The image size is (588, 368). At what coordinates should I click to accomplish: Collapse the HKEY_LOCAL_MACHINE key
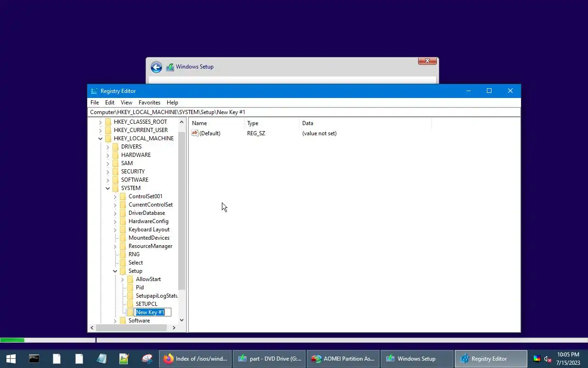(x=101, y=138)
